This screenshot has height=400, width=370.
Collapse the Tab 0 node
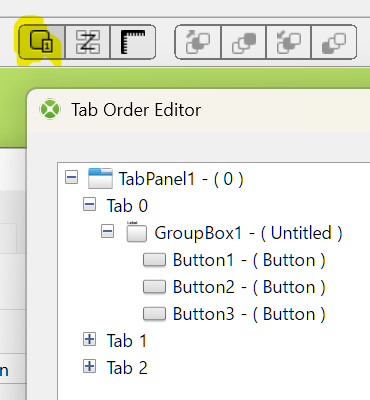tap(89, 204)
